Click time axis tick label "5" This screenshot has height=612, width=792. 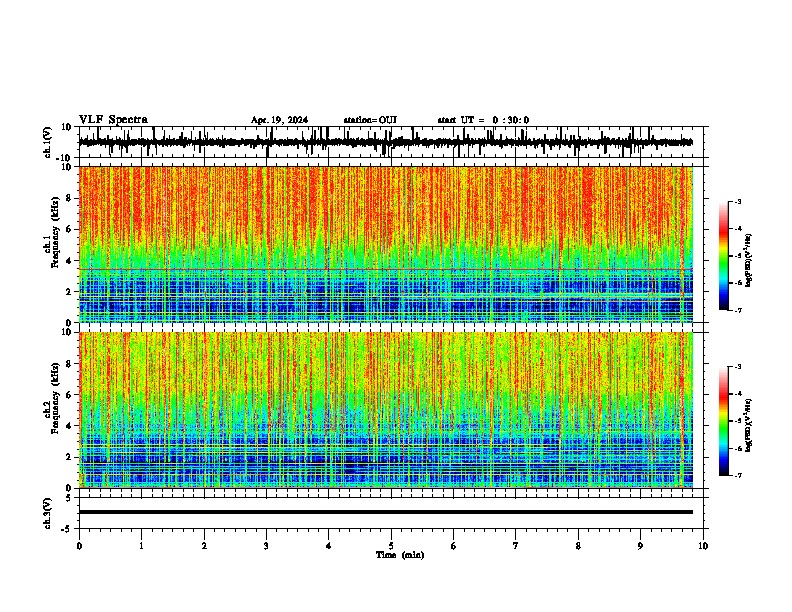pyautogui.click(x=391, y=546)
